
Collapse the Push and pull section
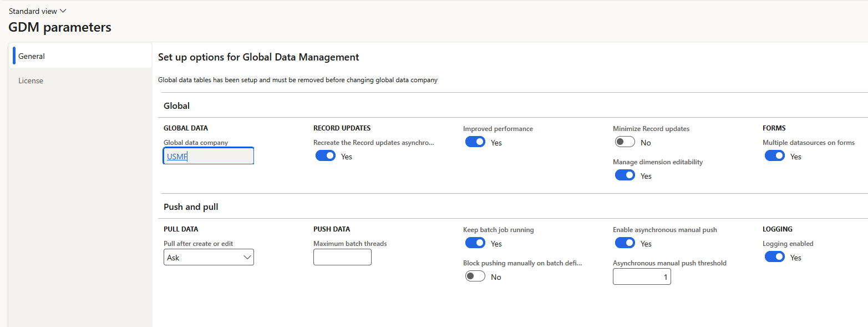191,207
